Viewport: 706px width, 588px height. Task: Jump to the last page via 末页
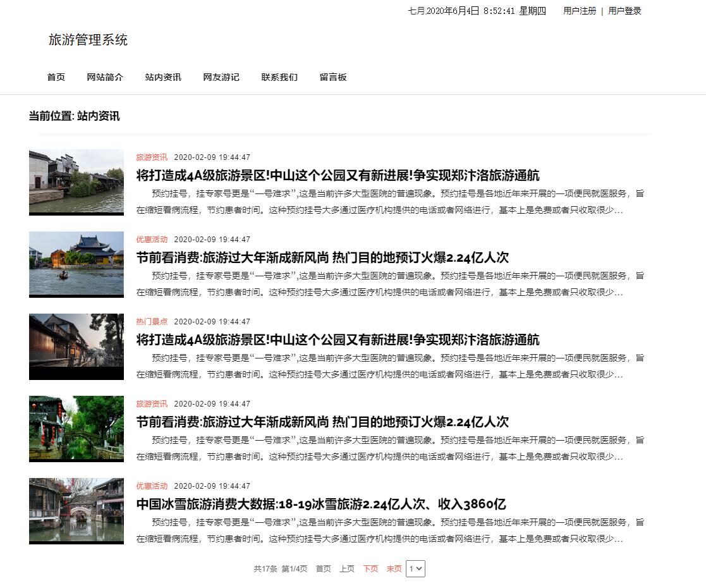pyautogui.click(x=394, y=568)
